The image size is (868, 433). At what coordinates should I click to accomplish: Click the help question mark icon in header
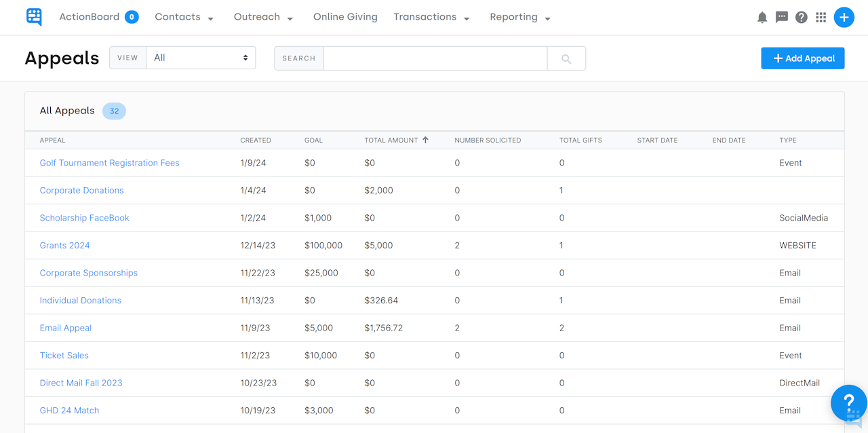tap(802, 18)
